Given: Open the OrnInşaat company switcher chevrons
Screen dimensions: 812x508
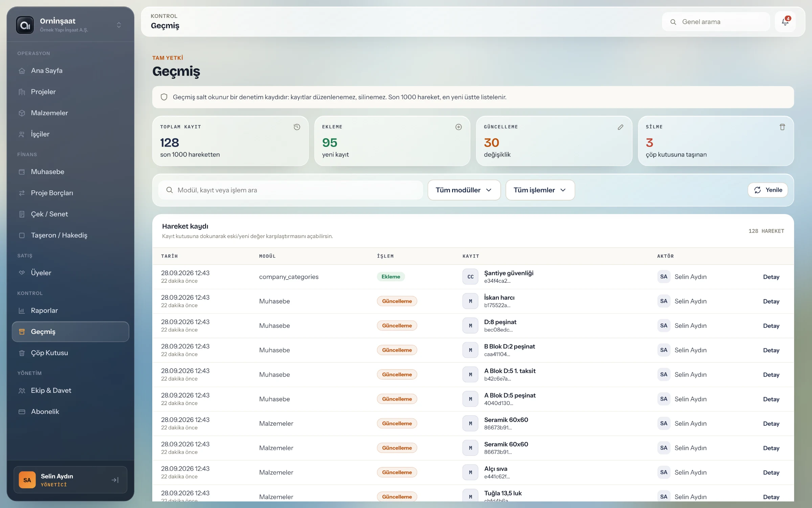Looking at the screenshot, I should tap(119, 25).
